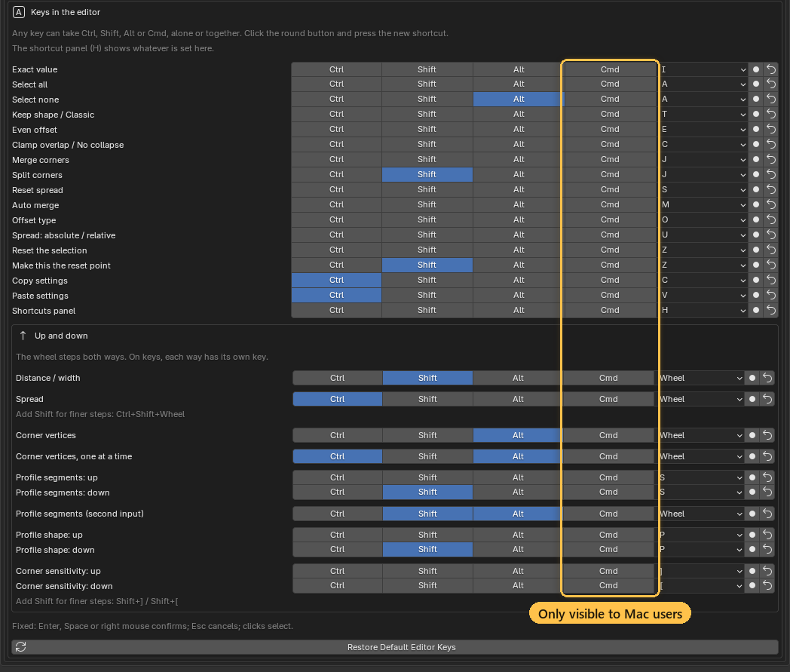Record new shortcut for Corner sensitivity: up

click(x=752, y=571)
